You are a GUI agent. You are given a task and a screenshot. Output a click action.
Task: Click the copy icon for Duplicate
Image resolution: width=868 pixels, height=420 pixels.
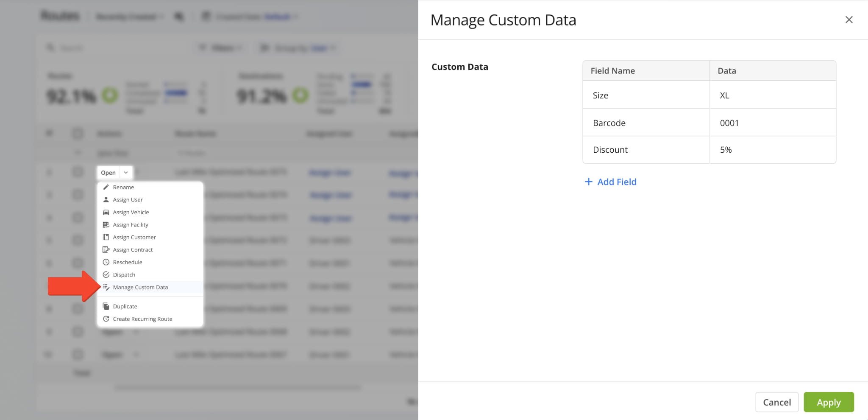point(106,306)
